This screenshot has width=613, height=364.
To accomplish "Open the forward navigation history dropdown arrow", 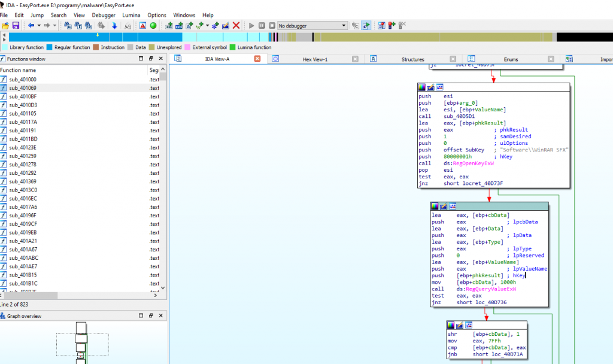I will (54, 26).
